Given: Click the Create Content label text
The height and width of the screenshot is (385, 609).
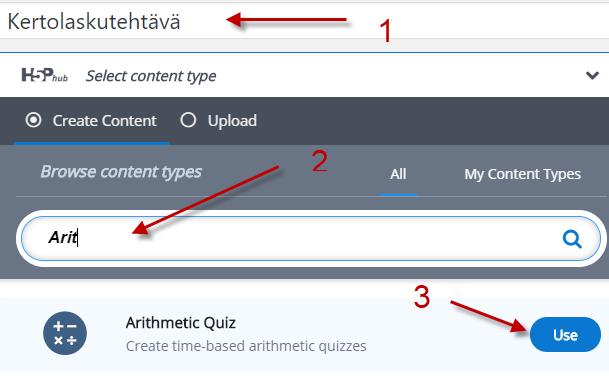Looking at the screenshot, I should point(104,120).
